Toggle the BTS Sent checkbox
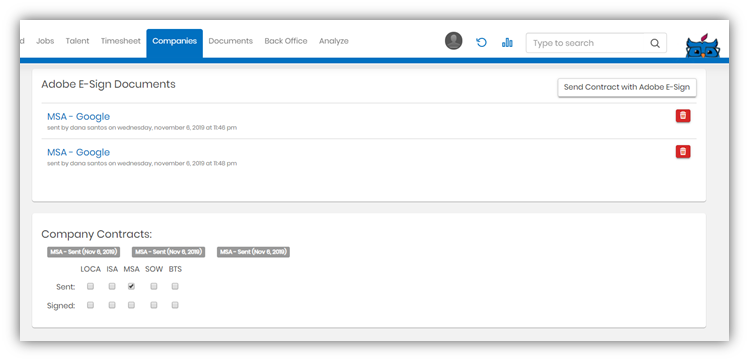The image size is (749, 361). click(175, 287)
